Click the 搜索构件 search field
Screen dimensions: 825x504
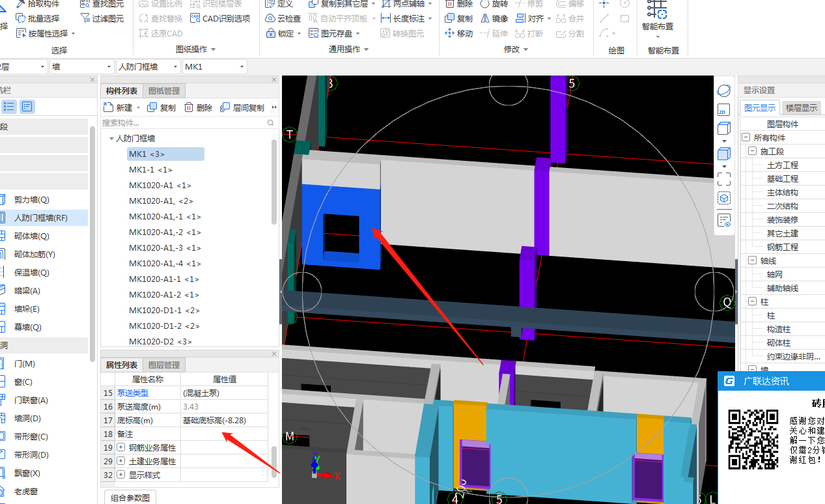pyautogui.click(x=189, y=122)
